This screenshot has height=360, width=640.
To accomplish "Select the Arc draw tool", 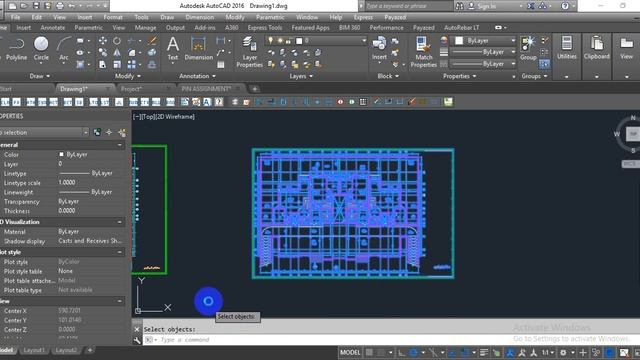I will pyautogui.click(x=64, y=49).
